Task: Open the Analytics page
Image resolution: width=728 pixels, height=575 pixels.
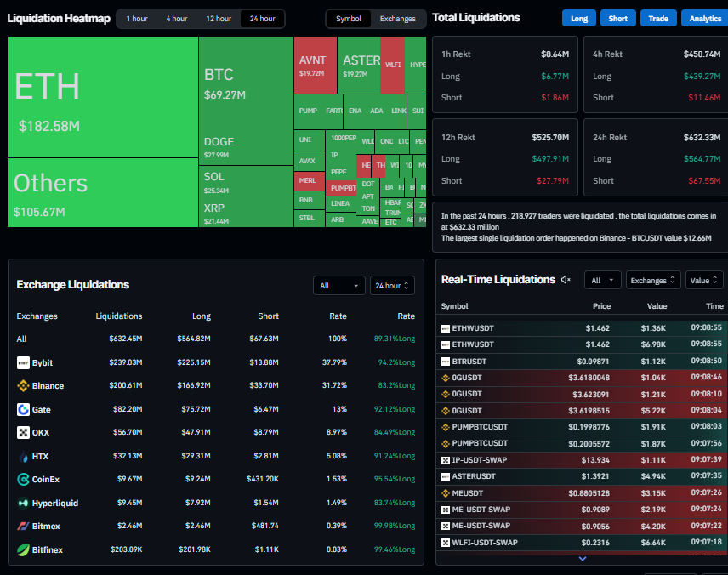Action: pos(704,17)
